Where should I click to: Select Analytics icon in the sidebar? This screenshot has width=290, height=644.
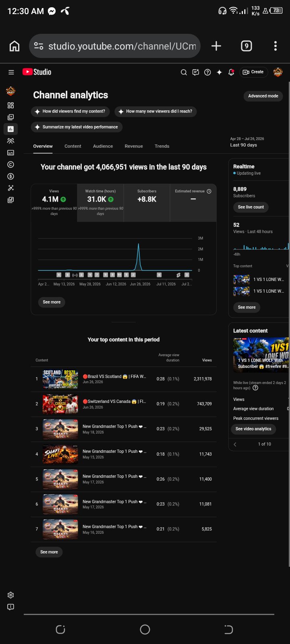tap(10, 129)
